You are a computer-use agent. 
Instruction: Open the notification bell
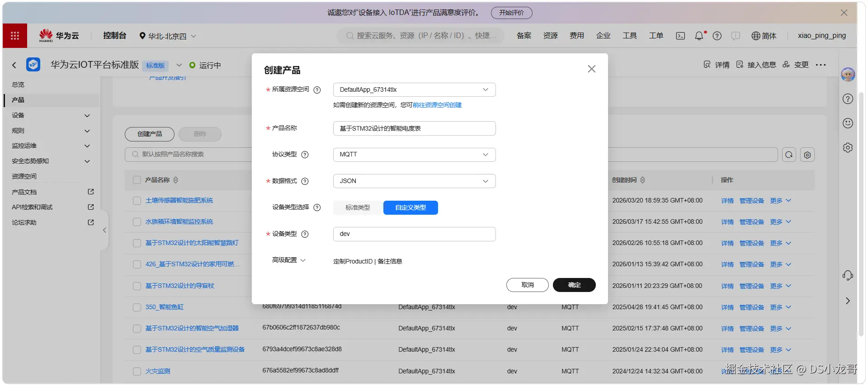pos(699,36)
